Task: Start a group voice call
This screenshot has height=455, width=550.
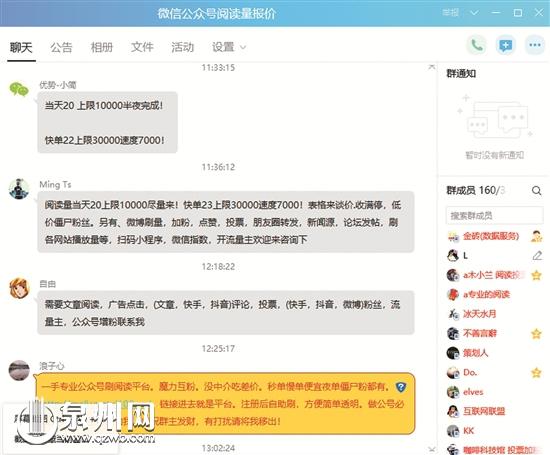Action: tap(476, 45)
